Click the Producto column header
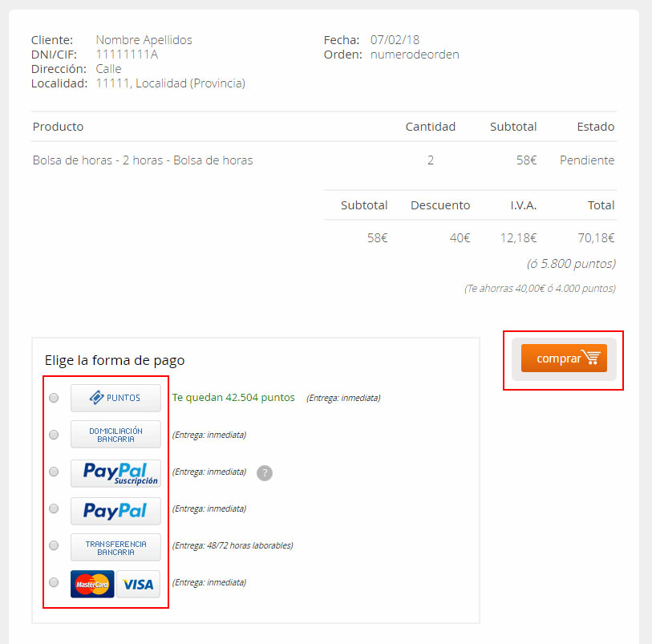The image size is (652, 644). [59, 127]
